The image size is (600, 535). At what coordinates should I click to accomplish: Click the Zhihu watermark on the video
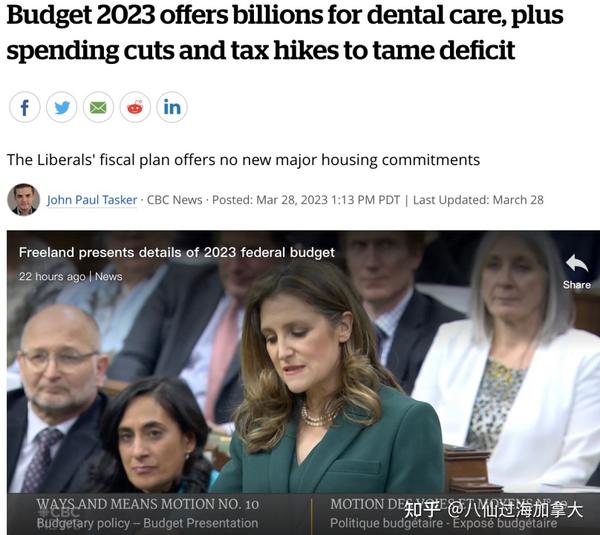point(493,510)
